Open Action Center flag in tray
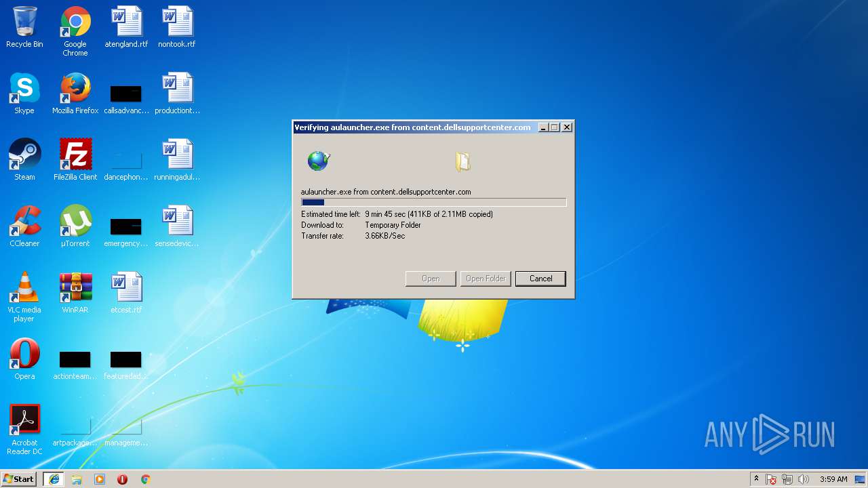 (x=771, y=479)
